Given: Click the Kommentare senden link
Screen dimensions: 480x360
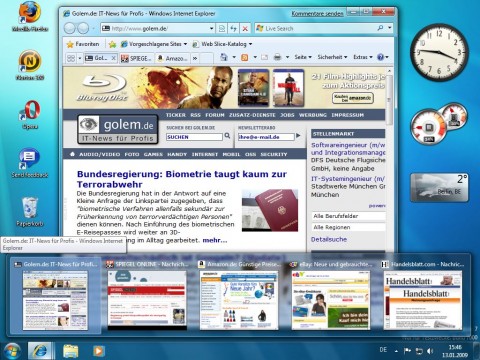Looking at the screenshot, I should [317, 14].
